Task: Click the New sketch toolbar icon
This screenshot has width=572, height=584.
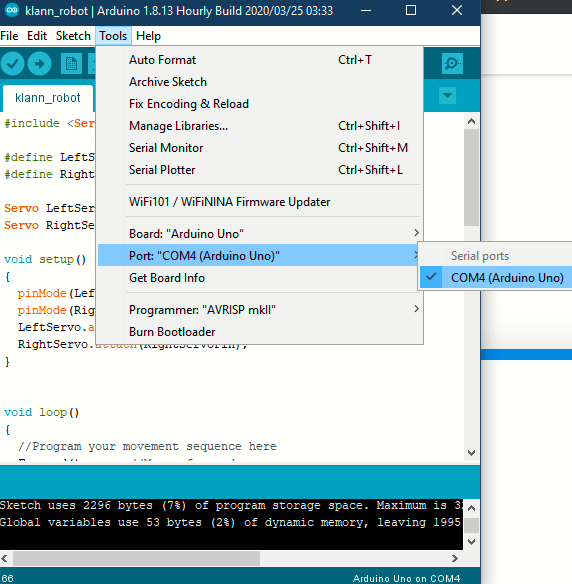Action: point(71,64)
